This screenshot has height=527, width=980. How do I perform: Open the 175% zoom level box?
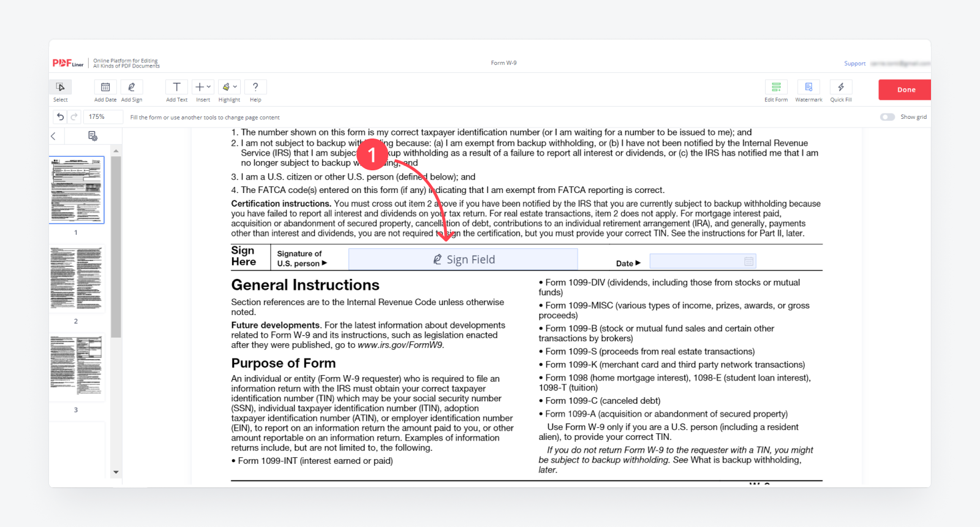[x=104, y=116]
